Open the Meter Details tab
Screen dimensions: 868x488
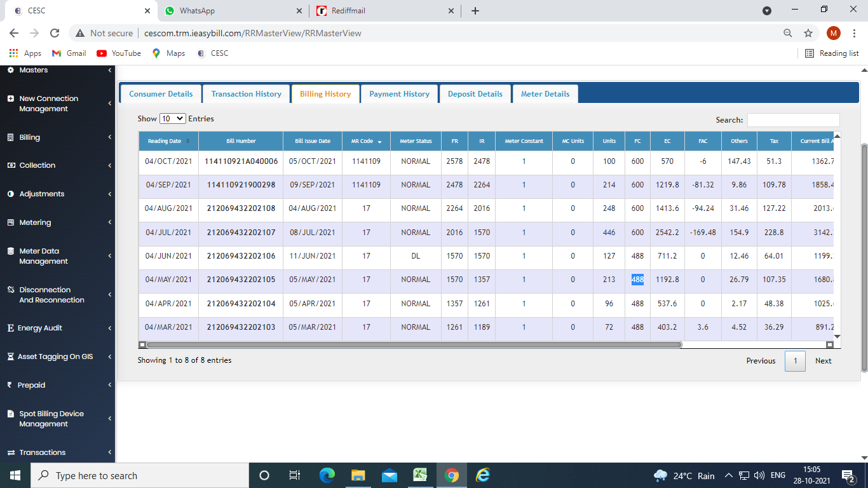545,93
